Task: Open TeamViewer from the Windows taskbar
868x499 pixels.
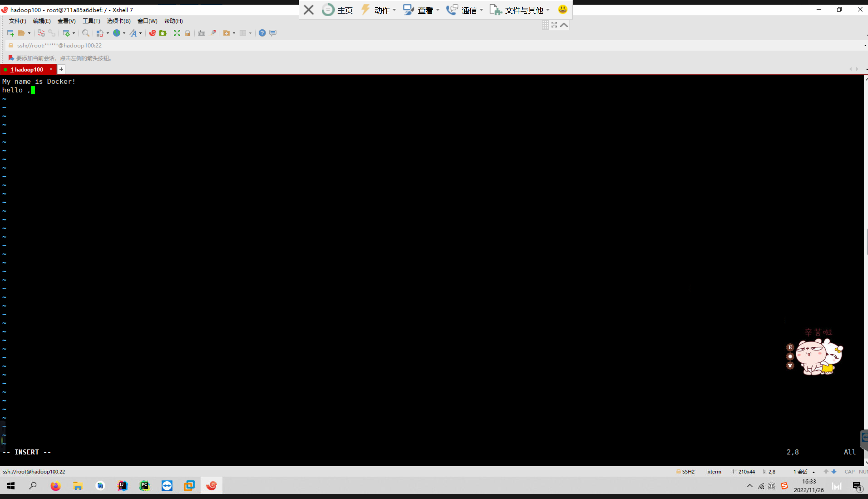Action: 167,486
